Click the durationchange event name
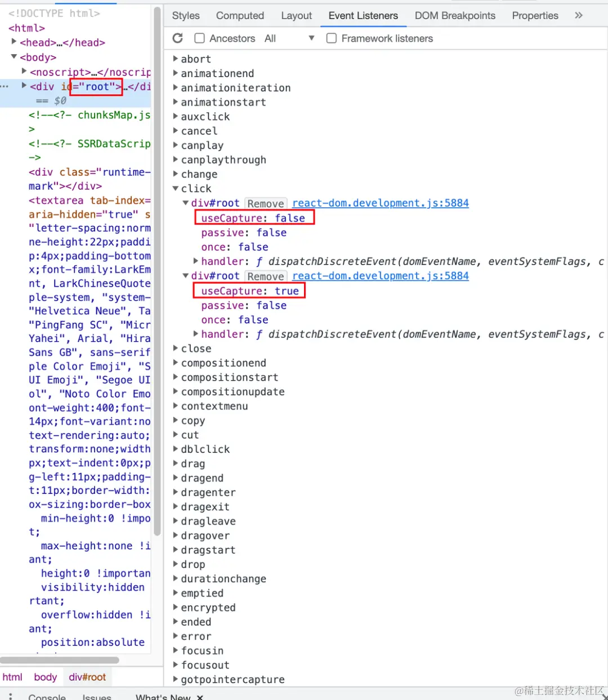Image resolution: width=608 pixels, height=700 pixels. (223, 579)
